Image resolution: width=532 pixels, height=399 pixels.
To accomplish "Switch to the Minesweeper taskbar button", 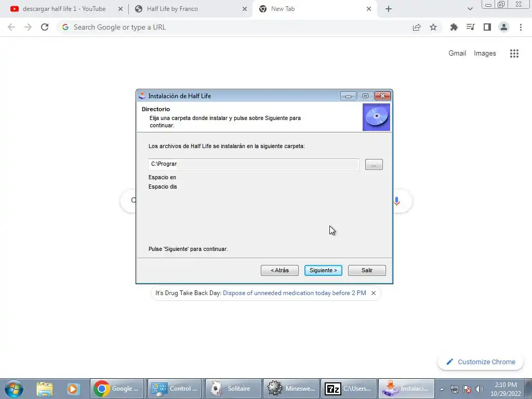I will (x=290, y=389).
